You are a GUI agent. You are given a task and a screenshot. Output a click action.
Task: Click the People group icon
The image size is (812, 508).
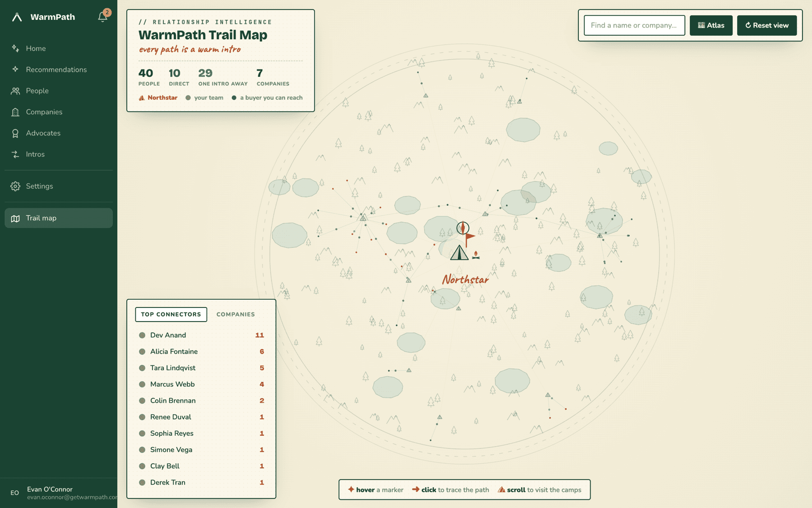pyautogui.click(x=15, y=91)
